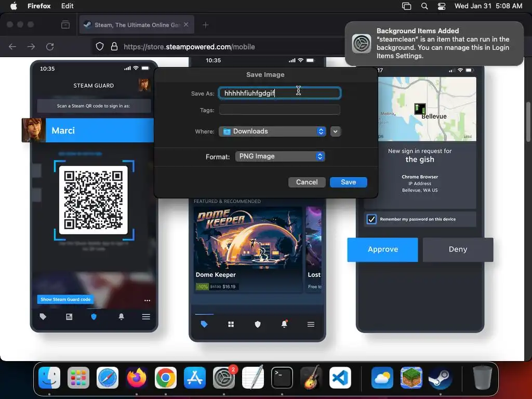Open Control Center in menu bar
This screenshot has width=532, height=399.
[x=442, y=6]
